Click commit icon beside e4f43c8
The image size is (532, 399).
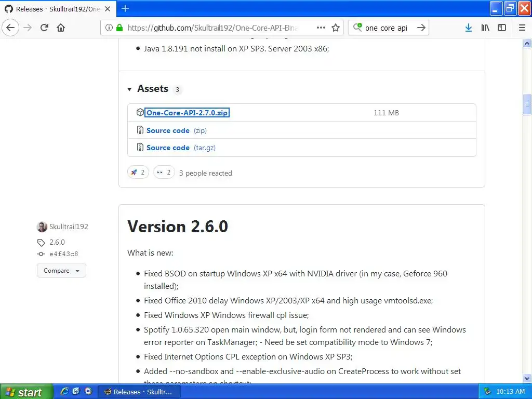[x=41, y=254]
